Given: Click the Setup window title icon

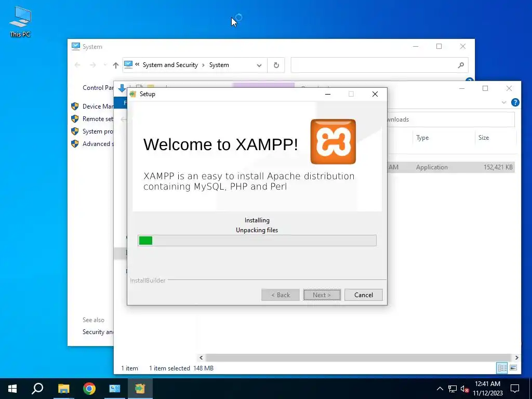Looking at the screenshot, I should 132,94.
